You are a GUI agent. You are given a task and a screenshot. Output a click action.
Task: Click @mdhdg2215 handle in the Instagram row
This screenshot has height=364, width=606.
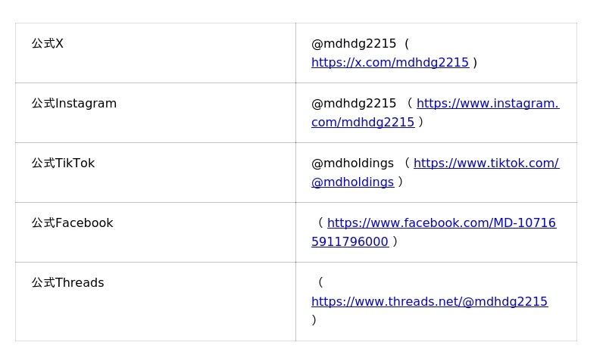click(354, 104)
